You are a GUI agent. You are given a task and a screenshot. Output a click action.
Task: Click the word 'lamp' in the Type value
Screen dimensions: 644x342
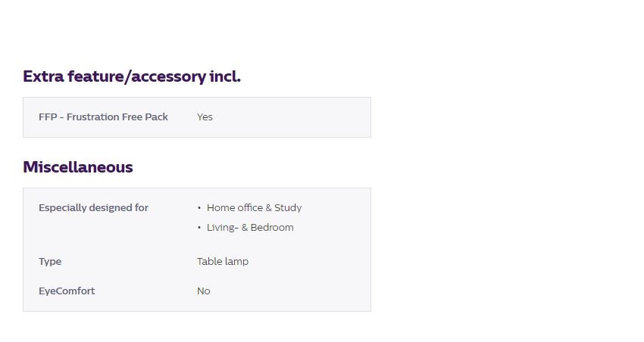[236, 262]
